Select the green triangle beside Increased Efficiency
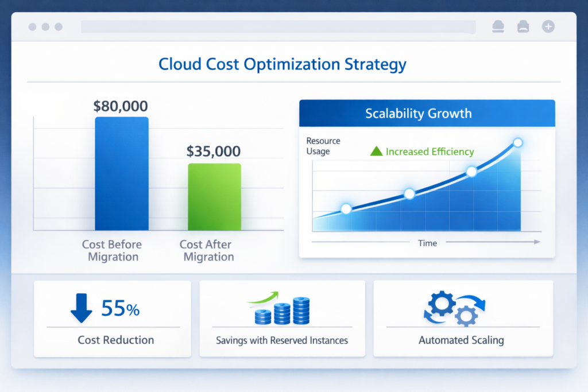Screen dimensions: 588x392 pyautogui.click(x=377, y=151)
